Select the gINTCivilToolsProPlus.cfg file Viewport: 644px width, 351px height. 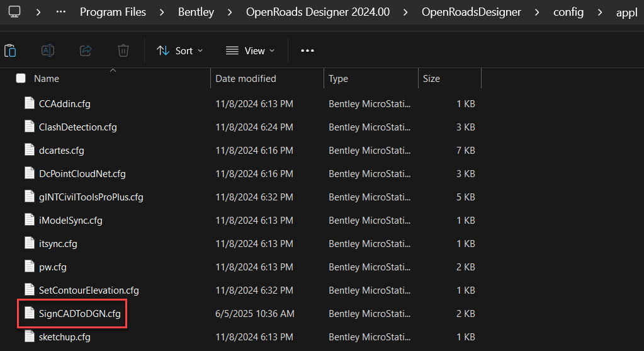pos(91,197)
